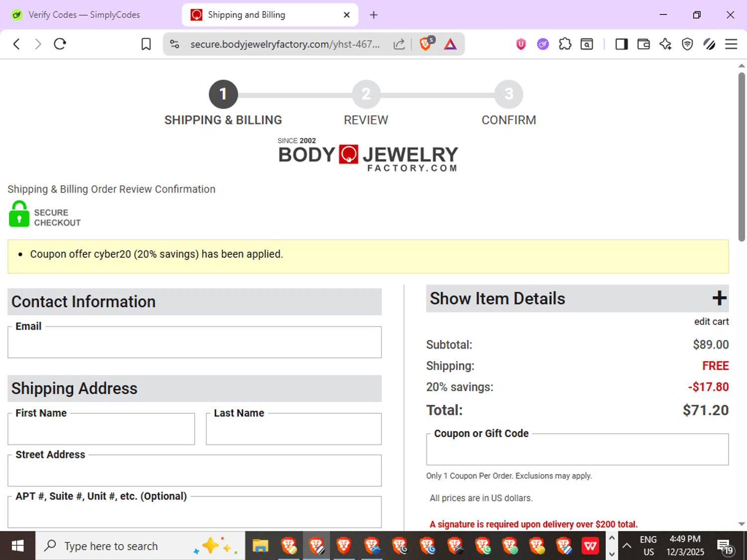Screen dimensions: 747x560
Task: Open extensions puzzle piece menu
Action: tap(565, 44)
